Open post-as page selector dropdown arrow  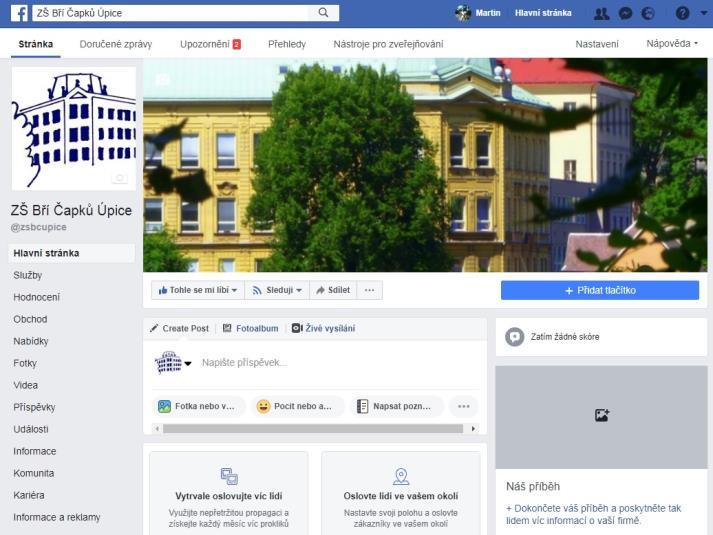pyautogui.click(x=188, y=363)
